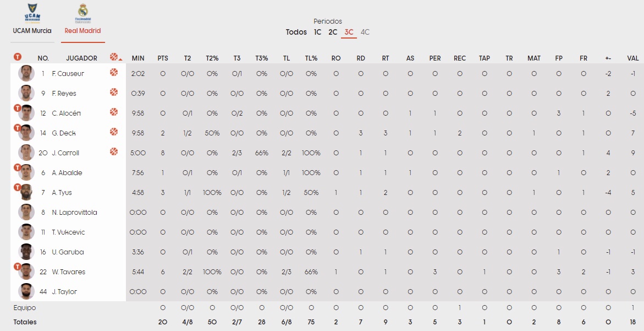Click the UCAM Murcia team logo
The image size is (644, 331).
(x=32, y=13)
